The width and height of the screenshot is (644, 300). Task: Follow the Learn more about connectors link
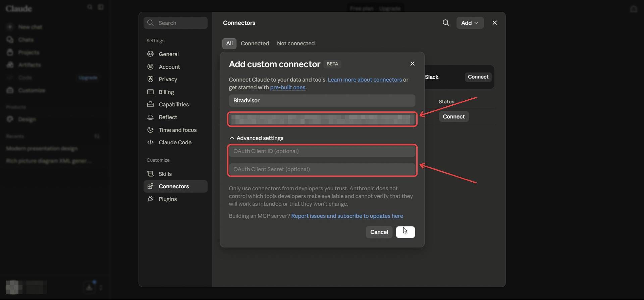(x=365, y=80)
